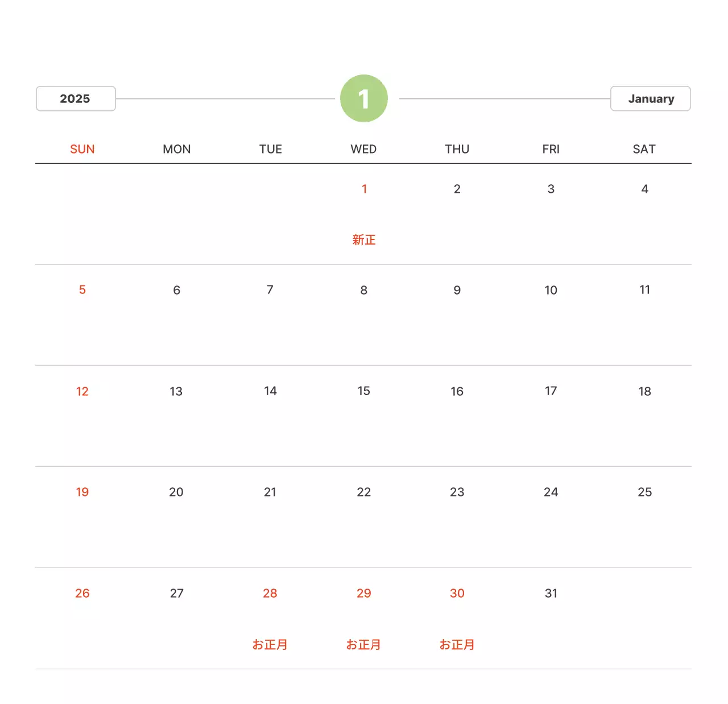Viewport: 728px width, 704px height.
Task: Select Sunday January 12
Action: [x=82, y=391]
